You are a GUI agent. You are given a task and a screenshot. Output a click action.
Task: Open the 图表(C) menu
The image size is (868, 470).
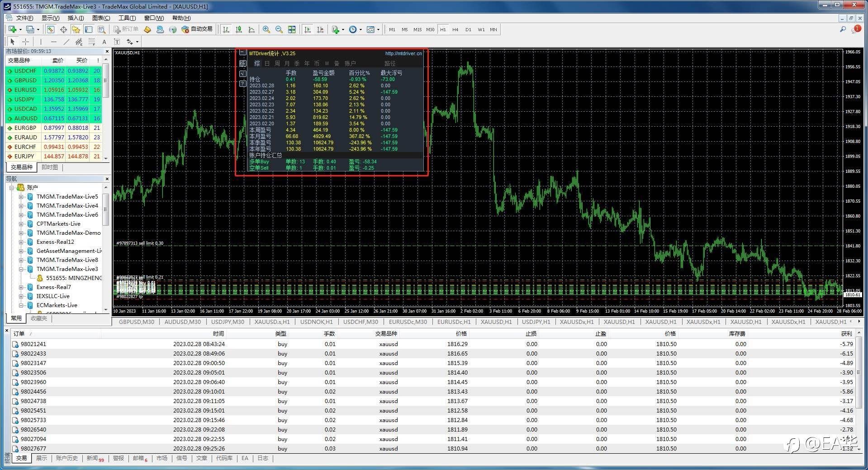(101, 18)
